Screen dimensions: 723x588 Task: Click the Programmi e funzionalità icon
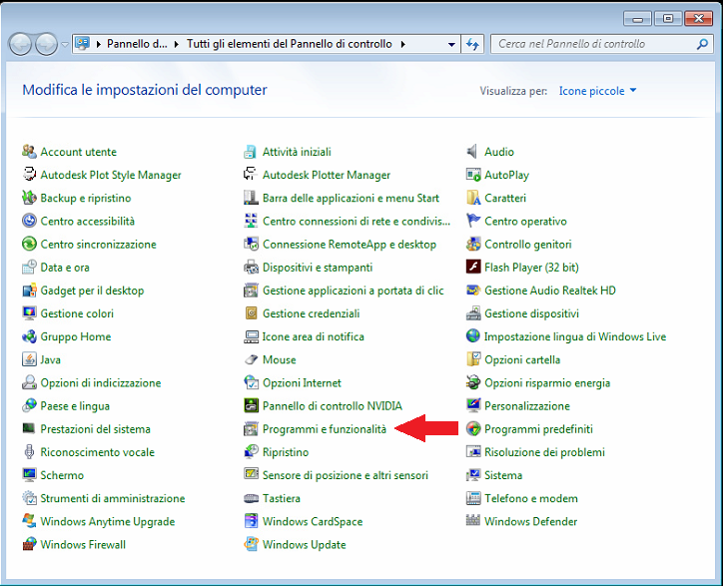click(251, 428)
